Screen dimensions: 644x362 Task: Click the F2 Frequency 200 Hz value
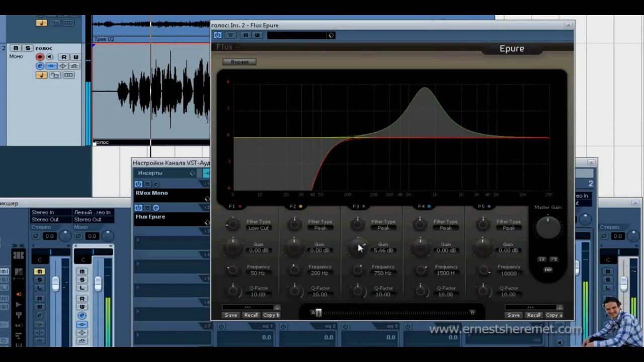point(319,273)
